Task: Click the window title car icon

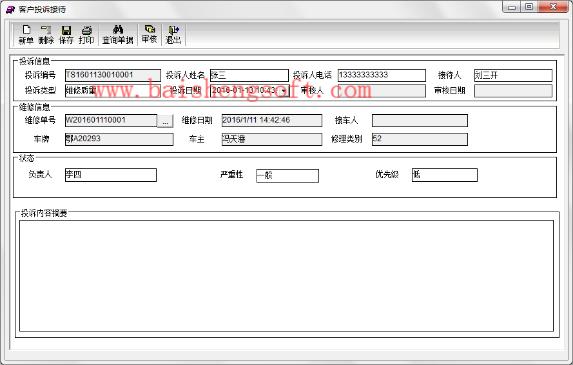Action: [10, 9]
